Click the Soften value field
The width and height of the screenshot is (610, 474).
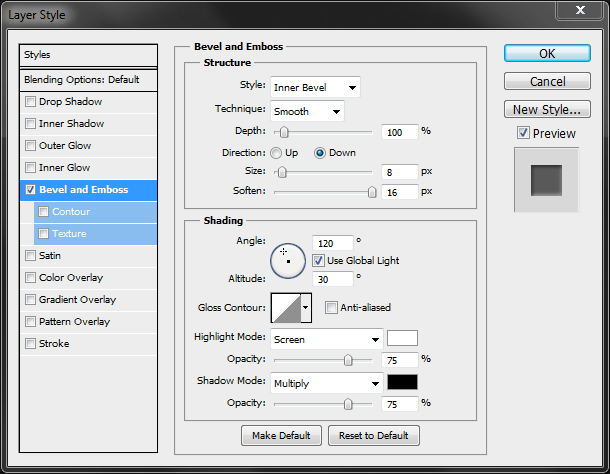tap(400, 192)
